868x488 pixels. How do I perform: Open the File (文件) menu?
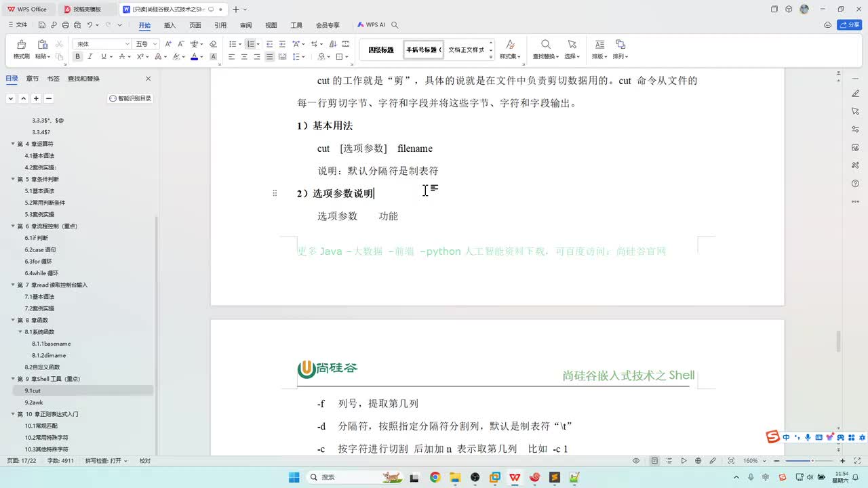coord(18,25)
